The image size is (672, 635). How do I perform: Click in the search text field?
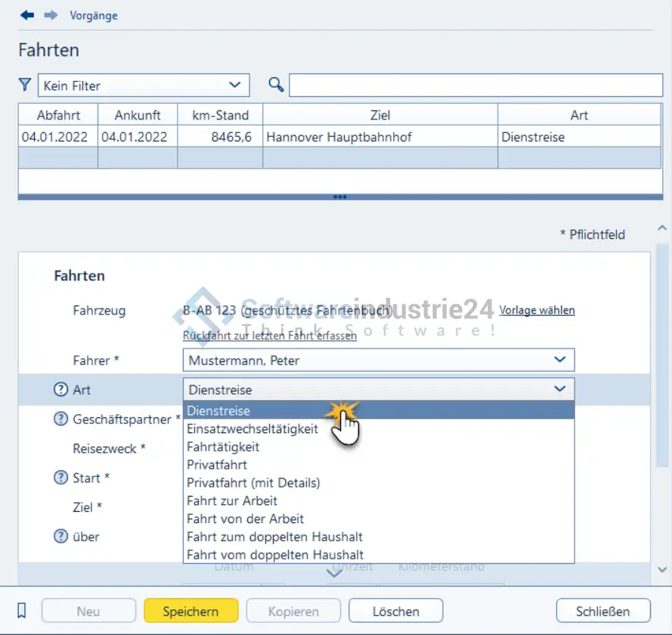pyautogui.click(x=475, y=85)
